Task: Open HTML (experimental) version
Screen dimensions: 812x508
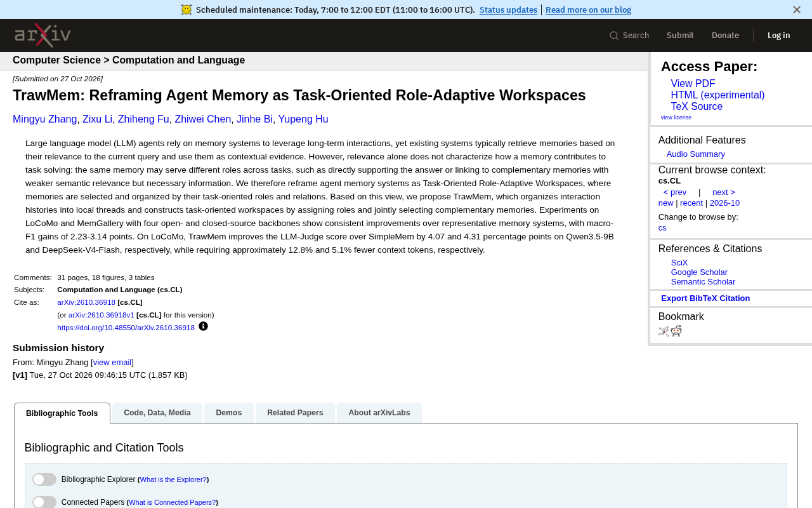Action: click(x=717, y=95)
